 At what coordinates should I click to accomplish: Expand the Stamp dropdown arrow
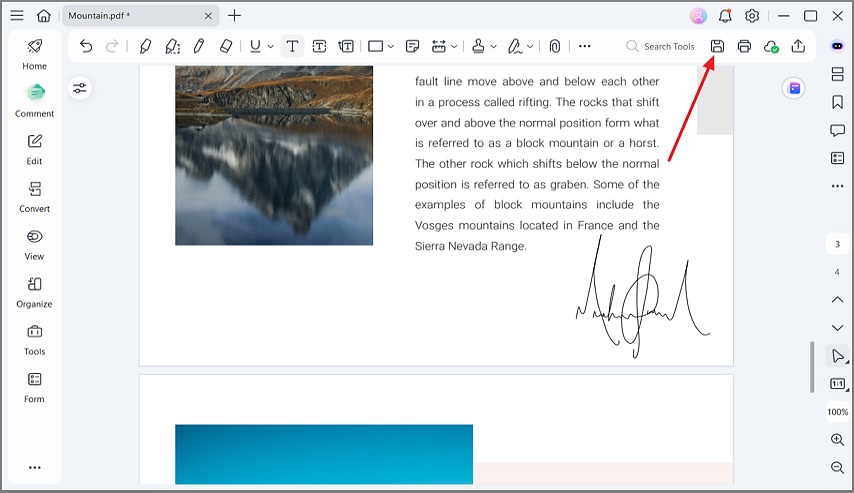[493, 47]
